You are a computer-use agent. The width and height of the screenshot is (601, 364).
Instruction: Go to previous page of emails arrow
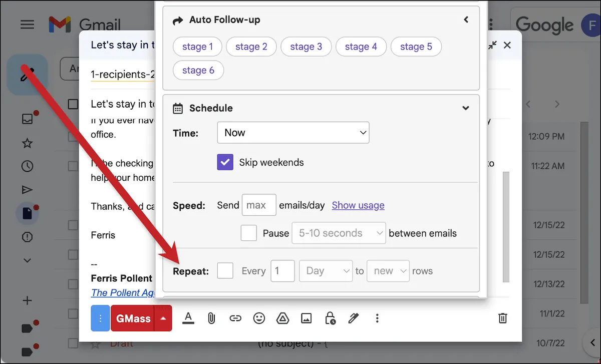[x=528, y=104]
